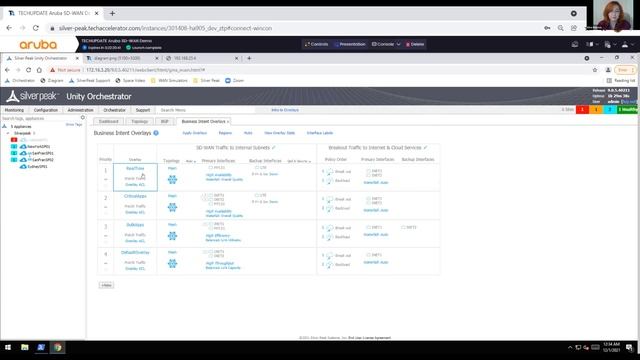Open the Monitoring menu
The height and width of the screenshot is (360, 640).
coord(14,110)
